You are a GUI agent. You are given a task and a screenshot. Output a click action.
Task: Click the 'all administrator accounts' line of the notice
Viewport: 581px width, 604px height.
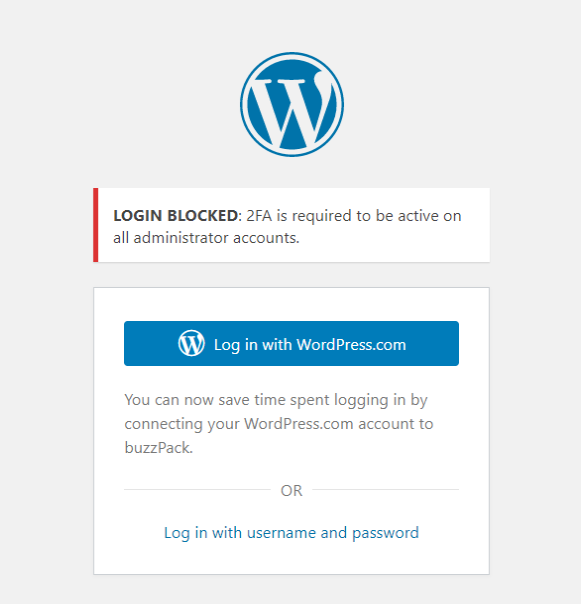[x=206, y=238]
